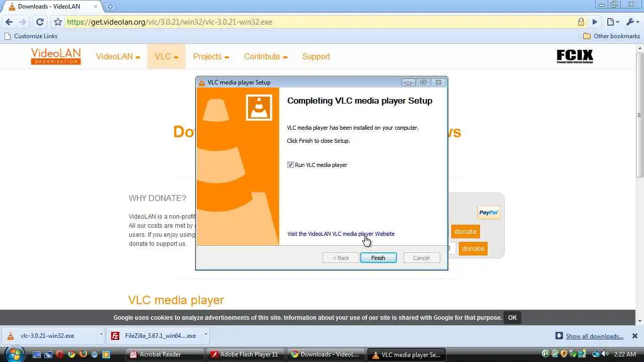Close the downloads bar with the X
The image size is (644, 362).
[635, 336]
